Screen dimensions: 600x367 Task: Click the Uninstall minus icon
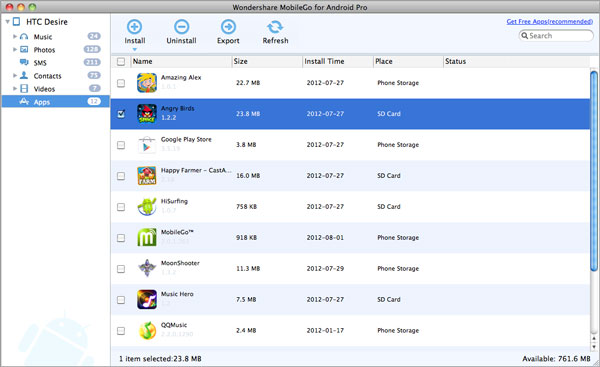pos(181,27)
